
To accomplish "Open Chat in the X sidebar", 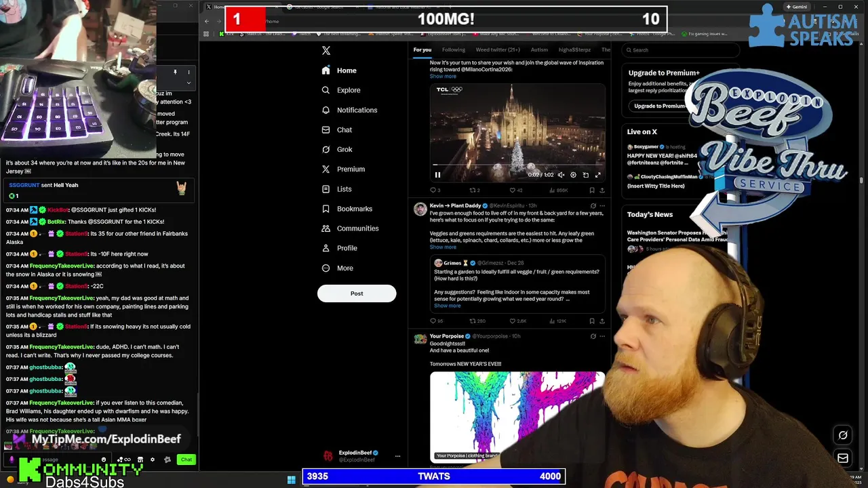I will [x=337, y=129].
